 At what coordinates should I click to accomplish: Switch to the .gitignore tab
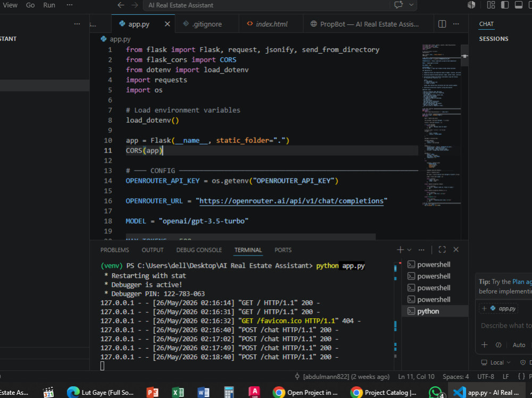pyautogui.click(x=206, y=24)
